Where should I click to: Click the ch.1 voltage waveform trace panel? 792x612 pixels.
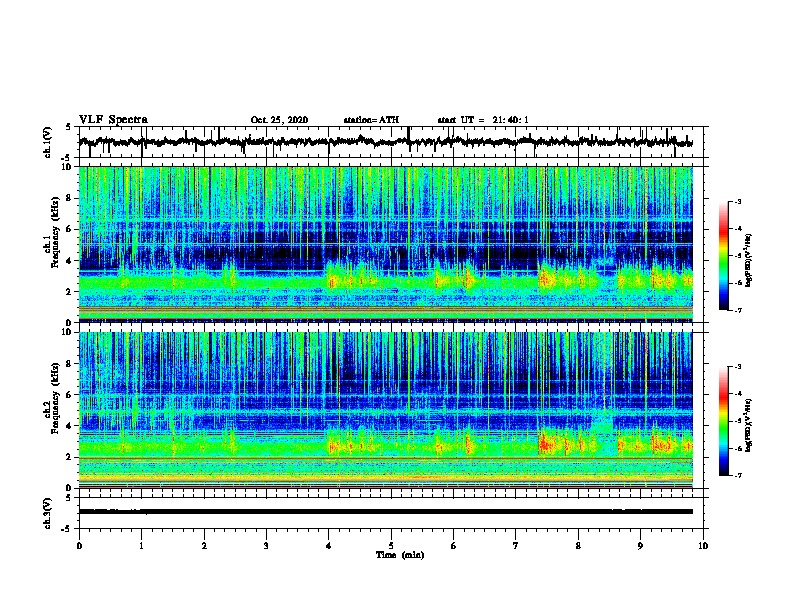click(391, 142)
